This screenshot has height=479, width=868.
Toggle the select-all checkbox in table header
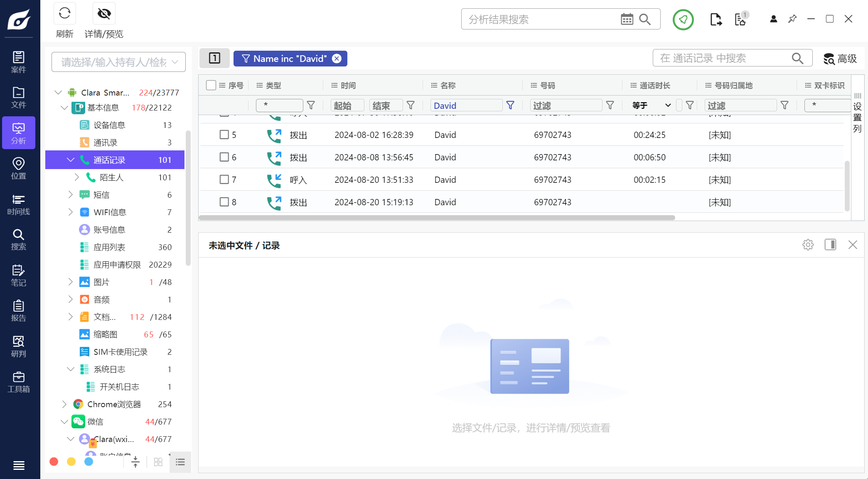(x=211, y=85)
